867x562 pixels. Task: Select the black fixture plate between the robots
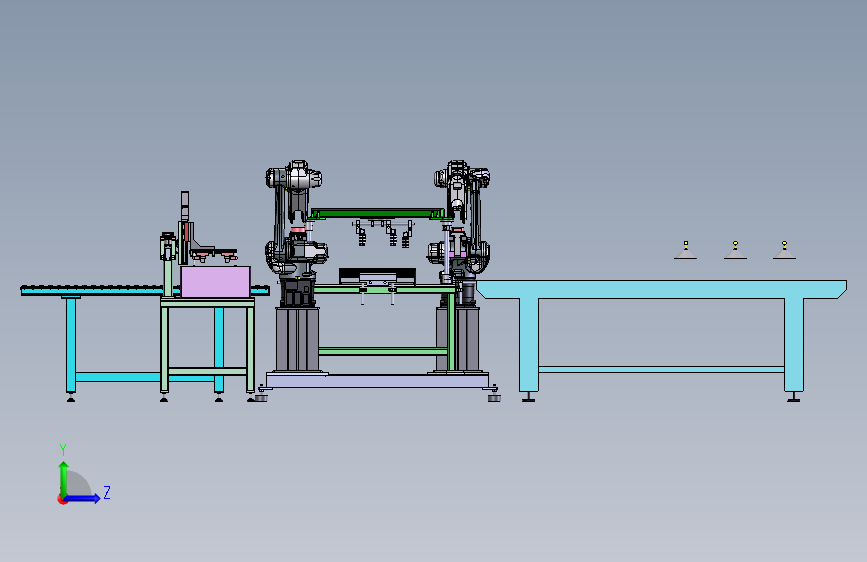click(377, 275)
